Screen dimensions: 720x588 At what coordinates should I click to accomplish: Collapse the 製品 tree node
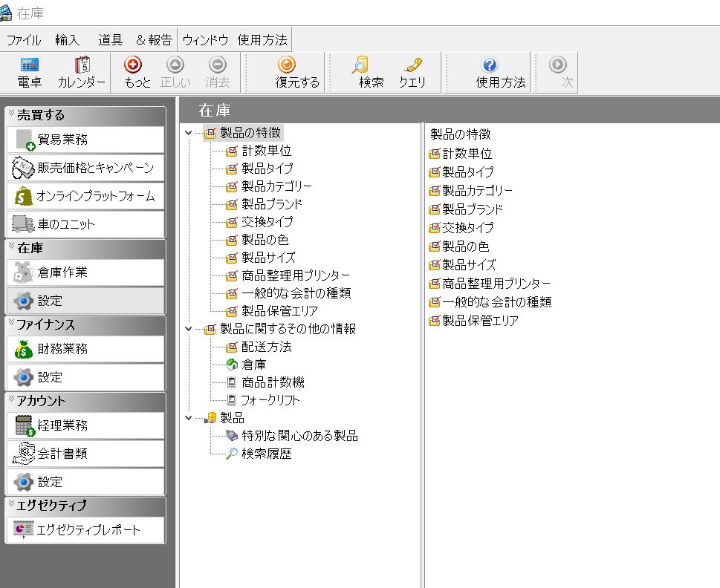(x=189, y=418)
